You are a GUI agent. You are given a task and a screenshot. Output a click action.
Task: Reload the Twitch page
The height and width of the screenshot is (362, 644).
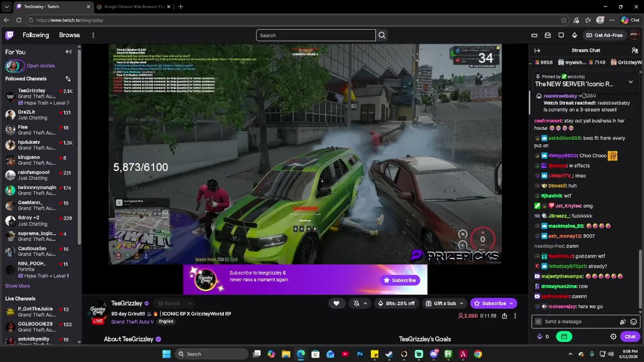(19, 20)
